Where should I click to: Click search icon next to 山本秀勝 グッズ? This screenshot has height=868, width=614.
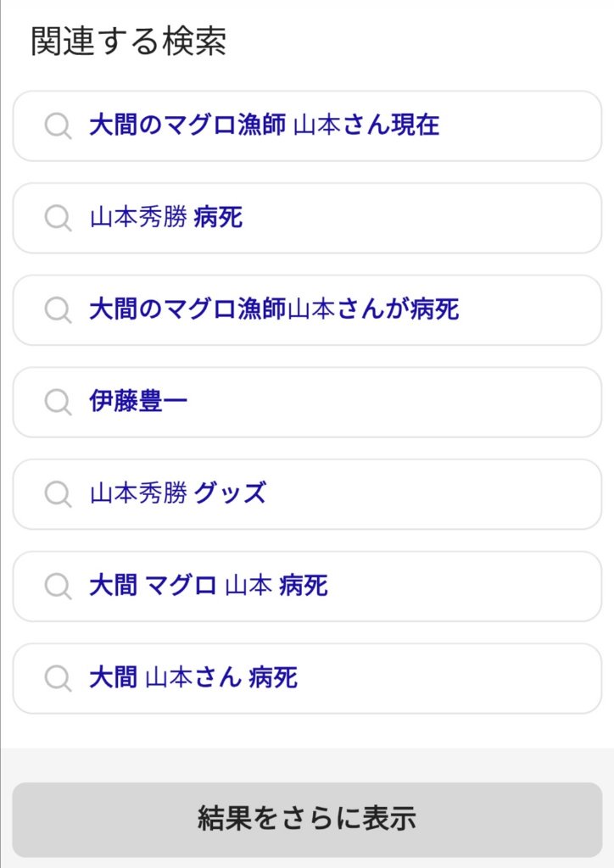pos(58,494)
